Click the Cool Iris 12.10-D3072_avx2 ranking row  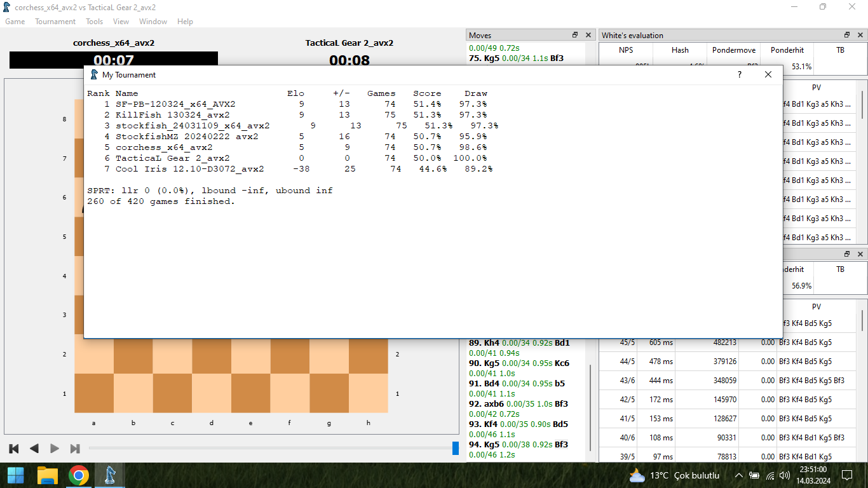coord(290,168)
